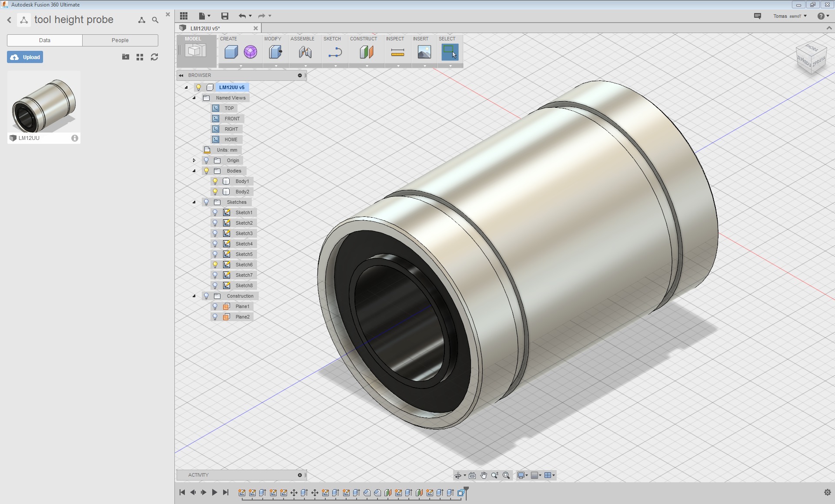Open the Tomas user account dropdown

pos(790,16)
